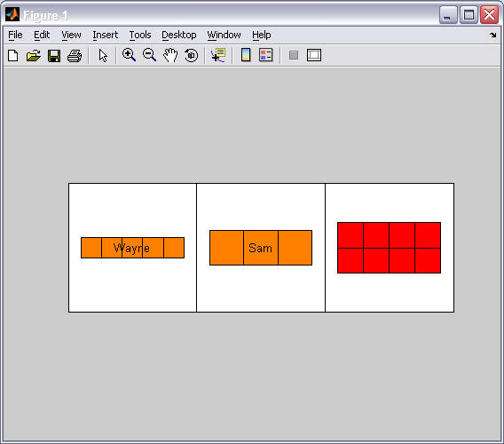Viewport: 504px width, 444px height.
Task: Close the Figure 1 window
Action: tap(489, 15)
